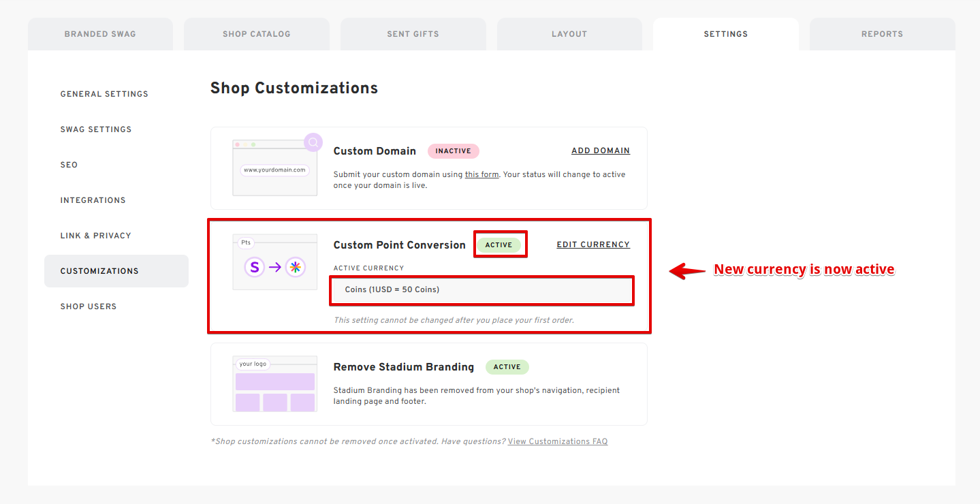Image resolution: width=980 pixels, height=504 pixels.
Task: Click the purple arrow between currency icons
Action: tap(274, 268)
